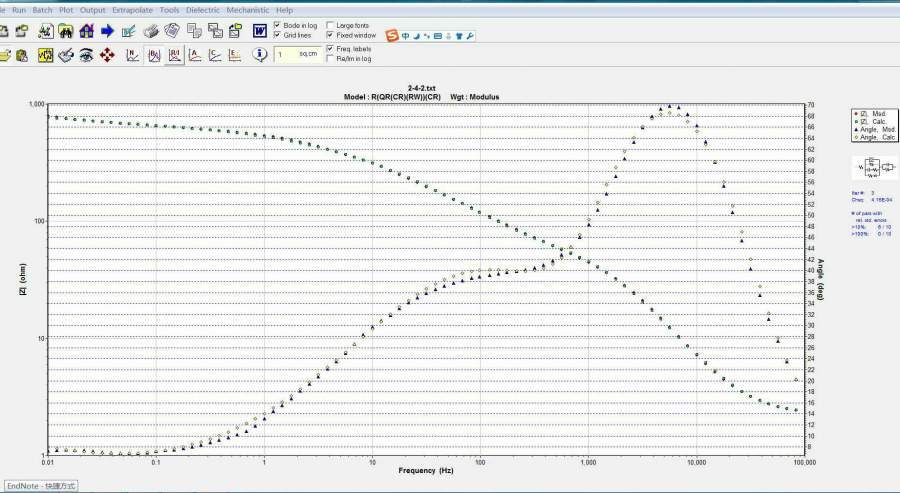This screenshot has height=493, width=900.
Task: Click the copy graph image icon
Action: click(x=215, y=31)
